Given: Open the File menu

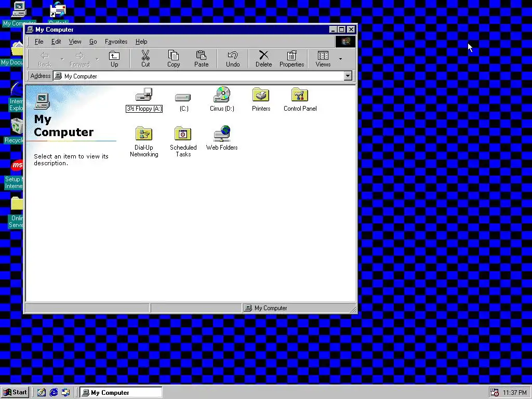Looking at the screenshot, I should coord(39,42).
